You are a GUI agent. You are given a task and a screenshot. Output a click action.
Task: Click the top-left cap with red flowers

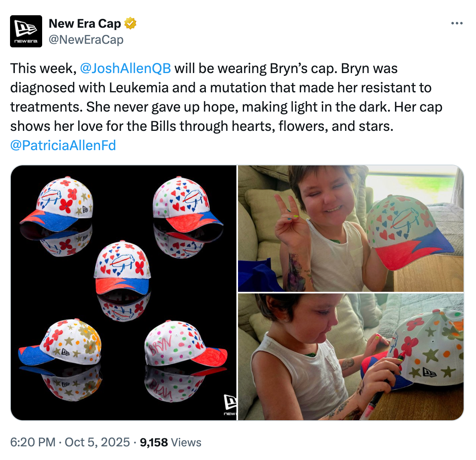[57, 204]
